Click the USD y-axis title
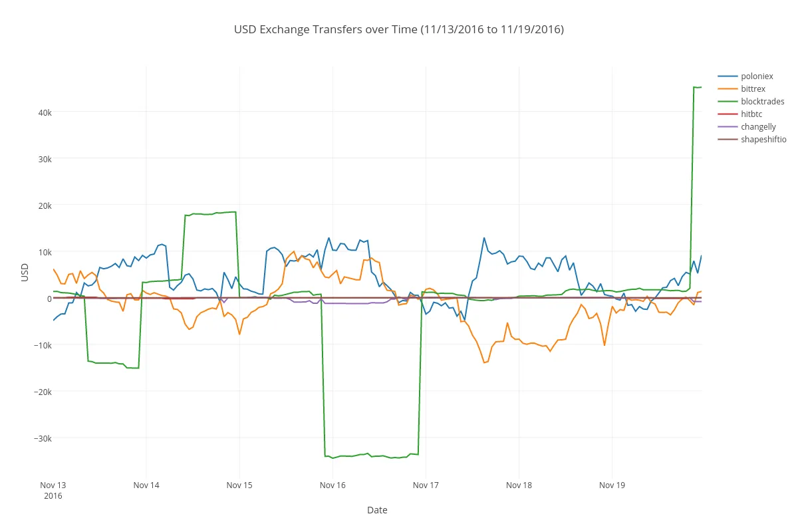The width and height of the screenshot is (798, 532). click(x=25, y=273)
